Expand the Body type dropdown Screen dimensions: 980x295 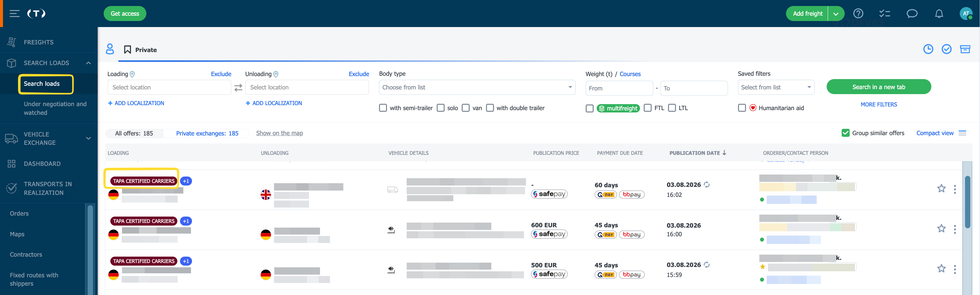[x=477, y=87]
